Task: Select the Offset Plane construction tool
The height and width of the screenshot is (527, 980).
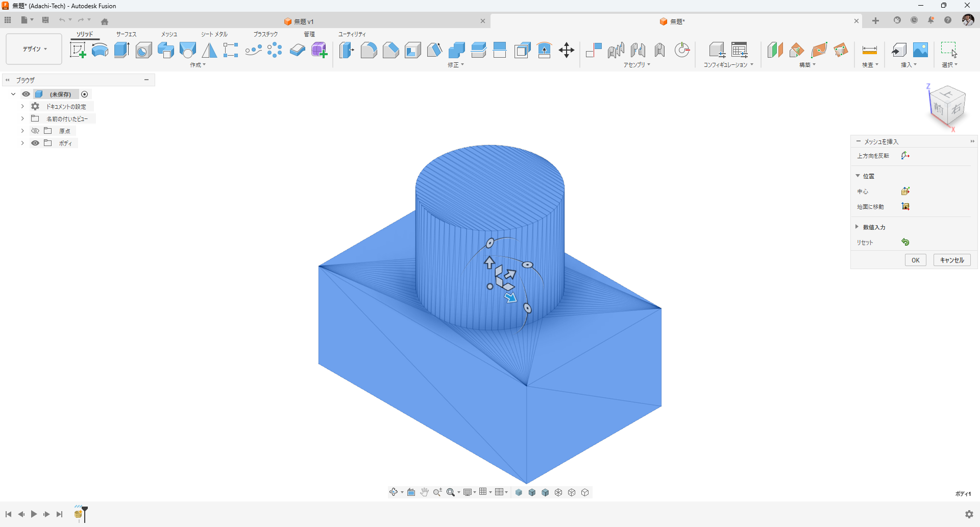Action: pyautogui.click(x=775, y=50)
